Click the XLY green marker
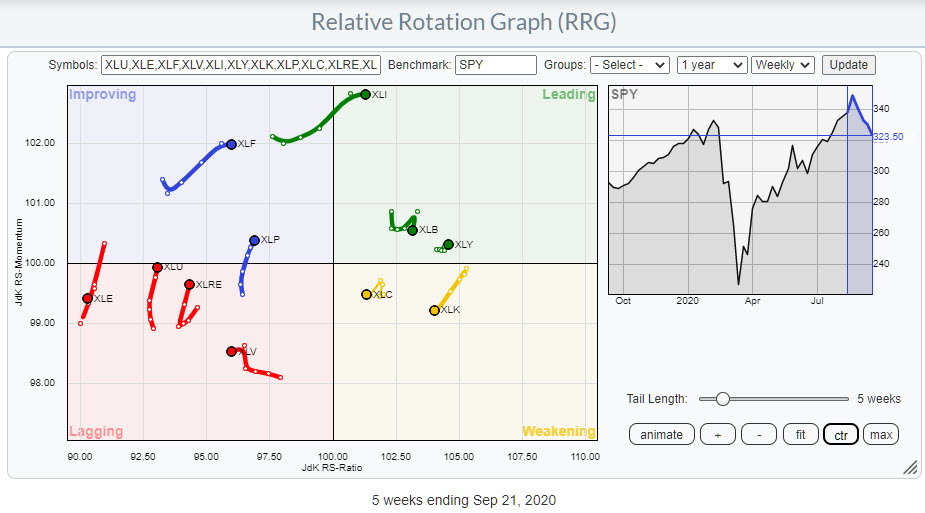 (x=448, y=244)
